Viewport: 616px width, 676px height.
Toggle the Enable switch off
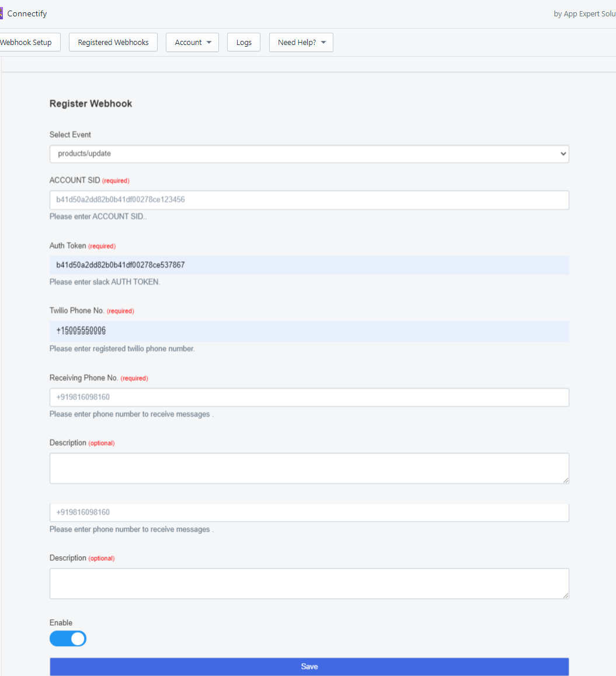68,639
